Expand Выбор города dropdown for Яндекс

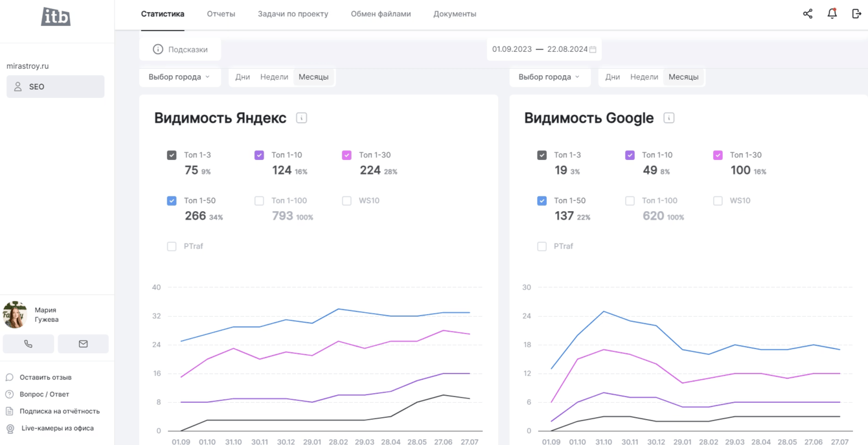179,77
